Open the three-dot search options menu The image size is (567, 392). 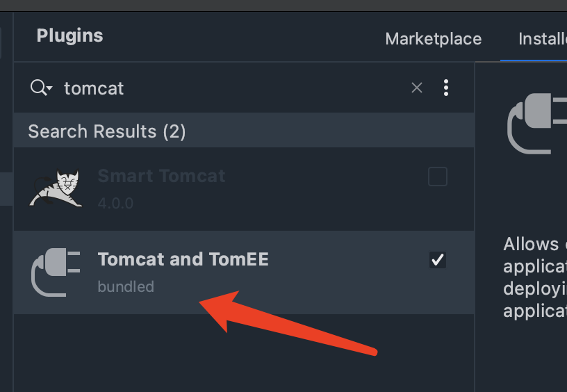446,88
